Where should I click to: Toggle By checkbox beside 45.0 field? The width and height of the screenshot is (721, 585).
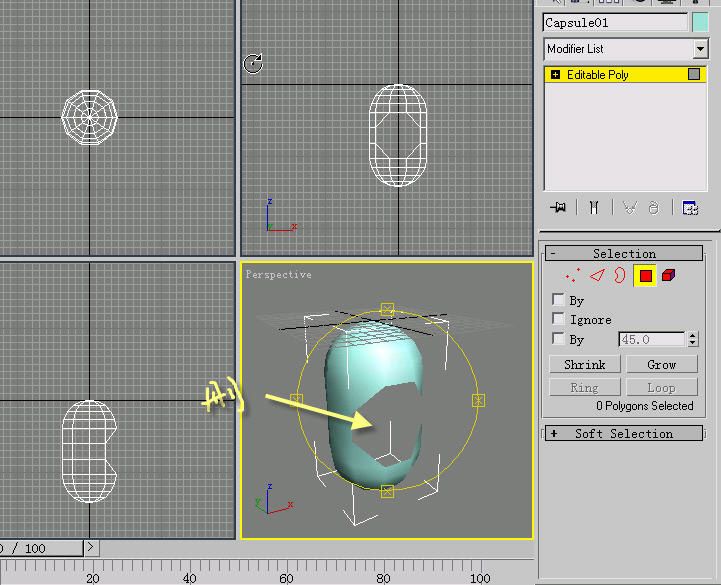(558, 339)
